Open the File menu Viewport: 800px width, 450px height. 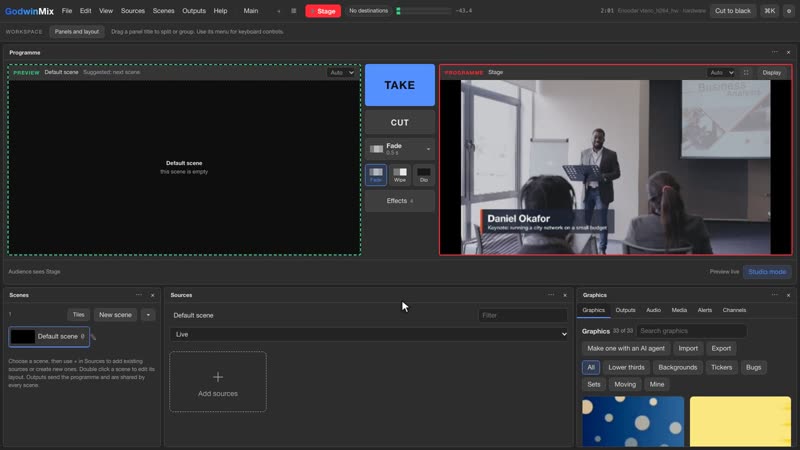[x=67, y=11]
